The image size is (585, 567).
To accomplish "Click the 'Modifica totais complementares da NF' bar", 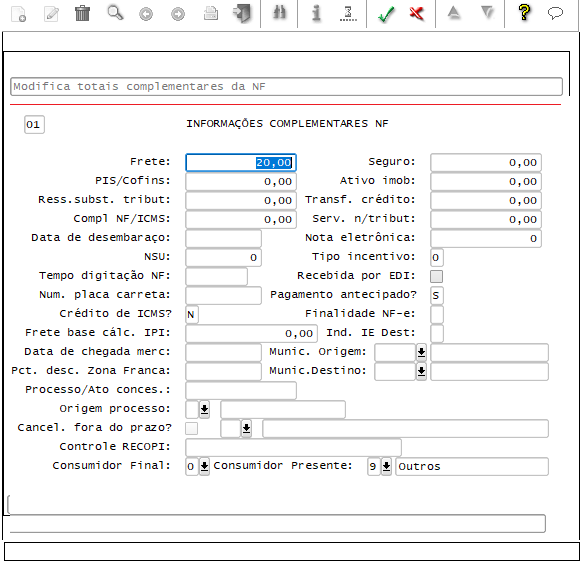I will [286, 87].
